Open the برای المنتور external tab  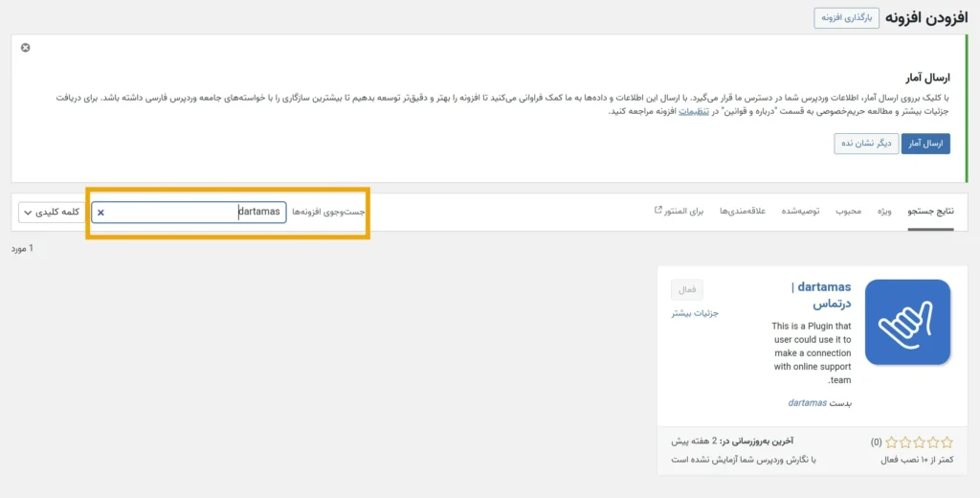coord(679,211)
